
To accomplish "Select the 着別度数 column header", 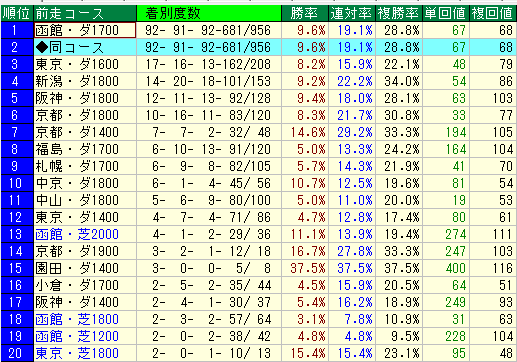I will [x=209, y=13].
